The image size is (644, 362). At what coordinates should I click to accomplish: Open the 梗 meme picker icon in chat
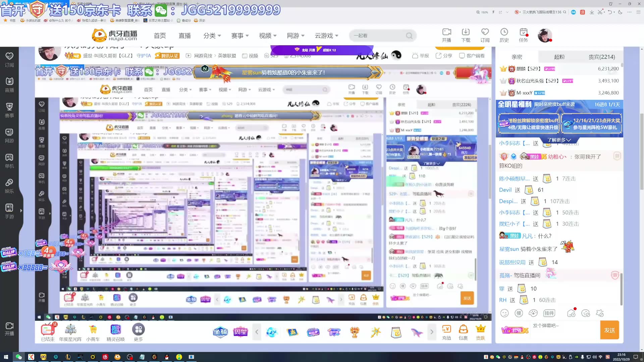click(x=519, y=313)
